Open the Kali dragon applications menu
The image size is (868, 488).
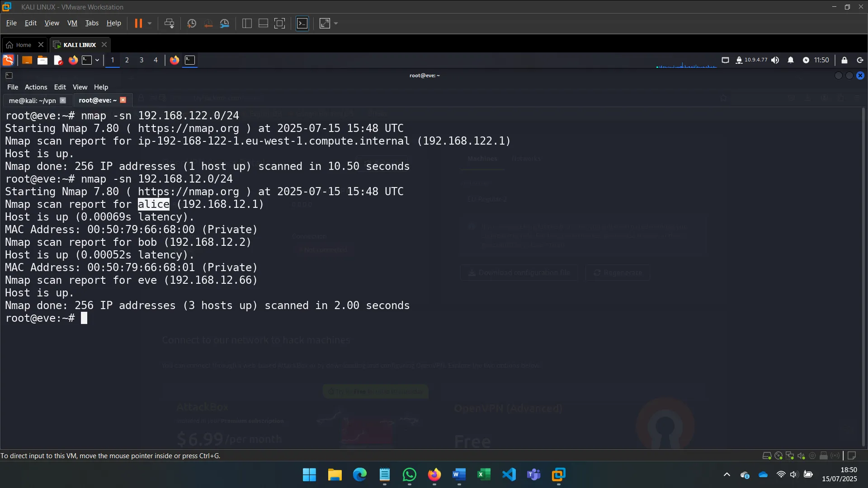click(8, 60)
